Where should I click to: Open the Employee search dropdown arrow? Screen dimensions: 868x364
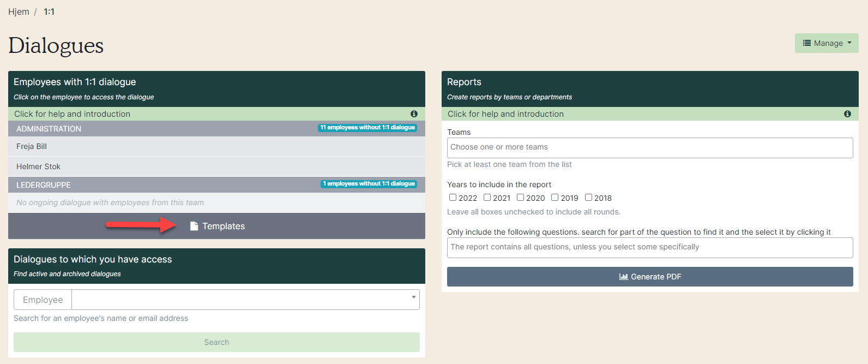[413, 297]
